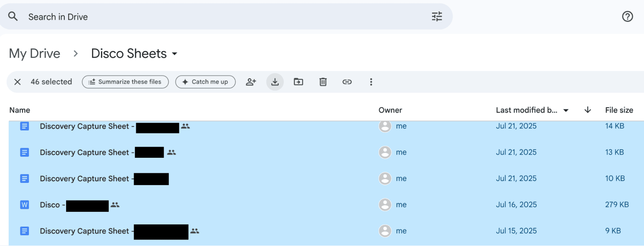The image size is (644, 246).
Task: Click the search magnifier icon
Action: coord(13,16)
